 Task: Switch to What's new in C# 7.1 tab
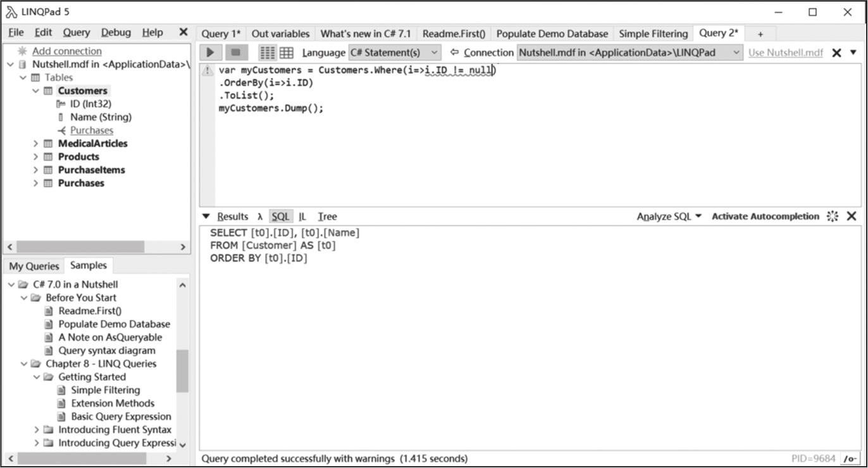[366, 34]
